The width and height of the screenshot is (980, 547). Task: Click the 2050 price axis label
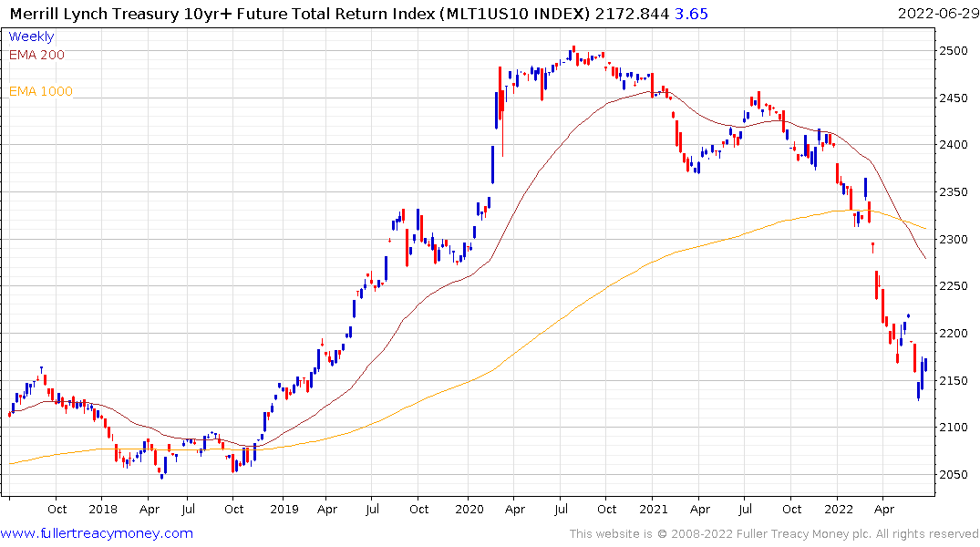point(954,474)
